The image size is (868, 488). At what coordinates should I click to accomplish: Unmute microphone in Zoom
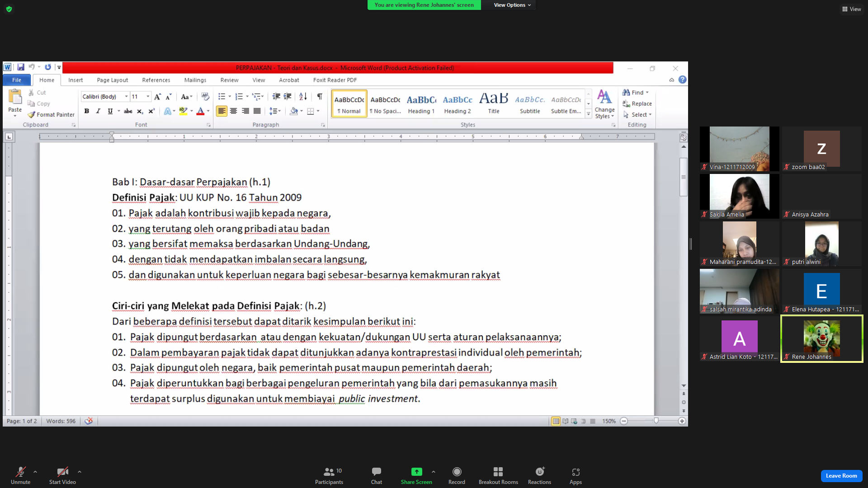(20, 476)
